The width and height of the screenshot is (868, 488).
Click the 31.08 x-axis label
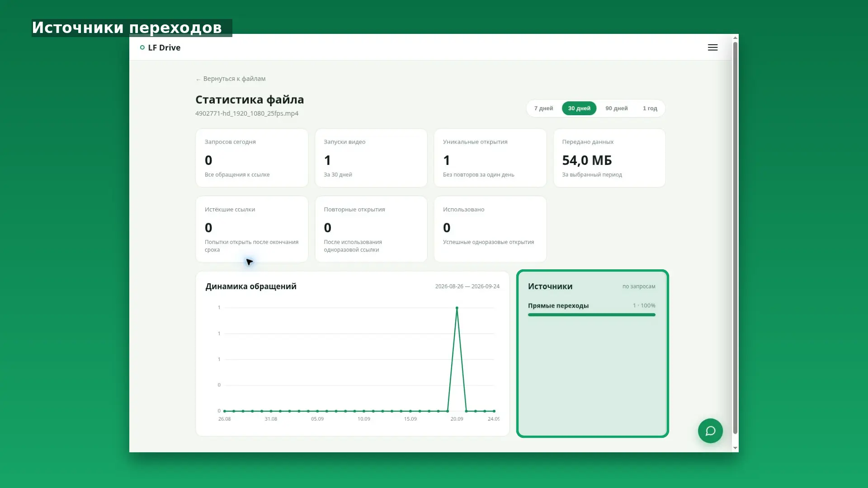point(271,419)
